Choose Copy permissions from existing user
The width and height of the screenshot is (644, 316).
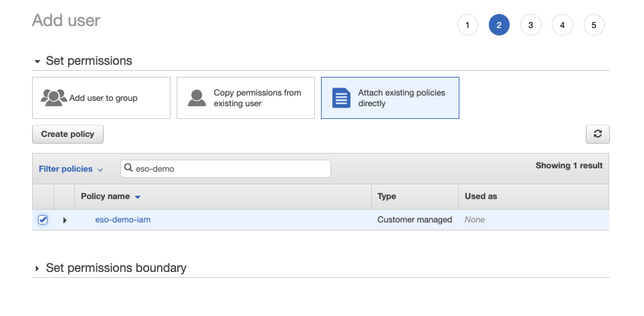[x=245, y=98]
